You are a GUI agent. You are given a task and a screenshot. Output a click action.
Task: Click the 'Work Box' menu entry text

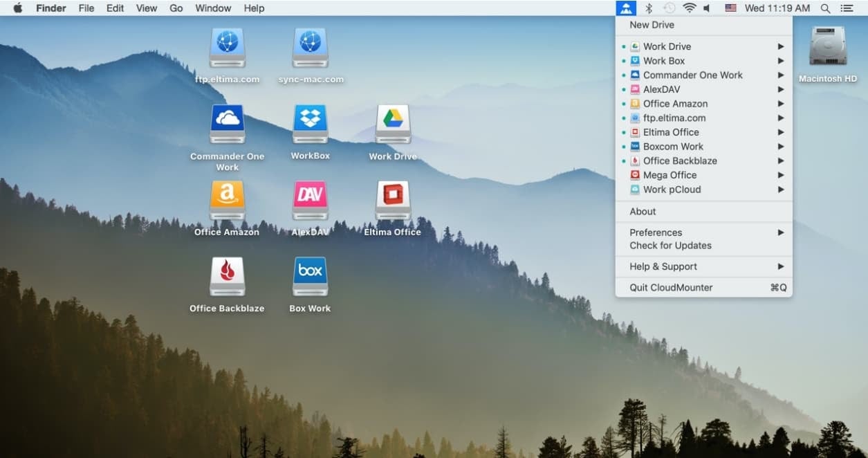pos(664,61)
